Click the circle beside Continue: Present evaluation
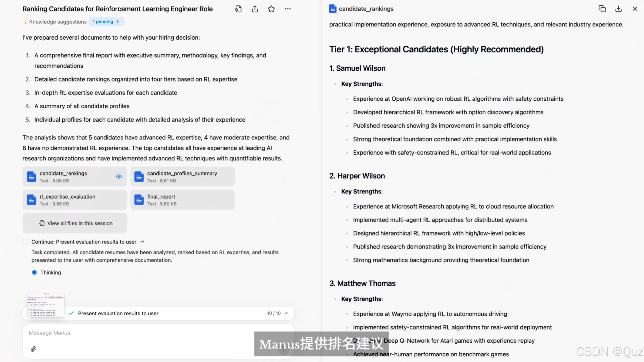Image resolution: width=644 pixels, height=362 pixels. [25, 242]
